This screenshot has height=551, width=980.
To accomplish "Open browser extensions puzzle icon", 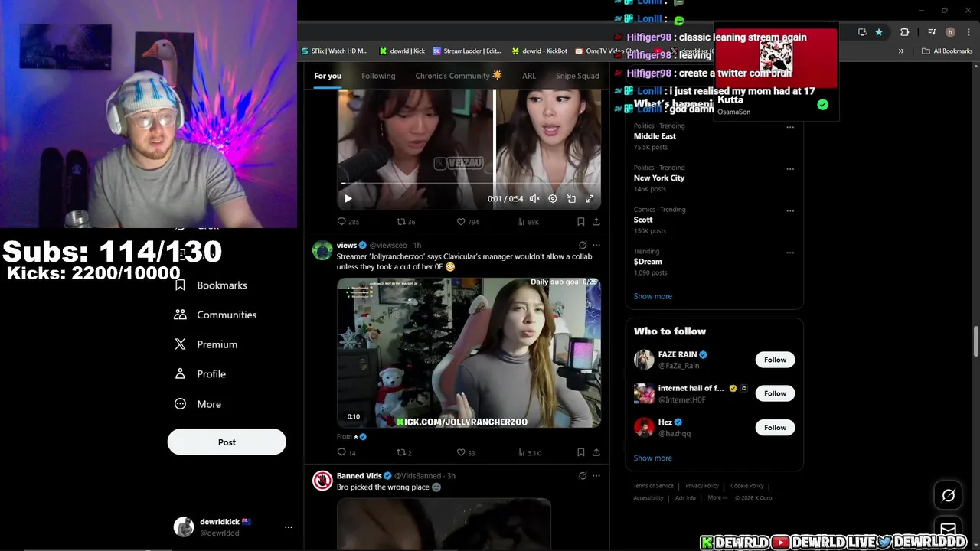I will coord(904,32).
